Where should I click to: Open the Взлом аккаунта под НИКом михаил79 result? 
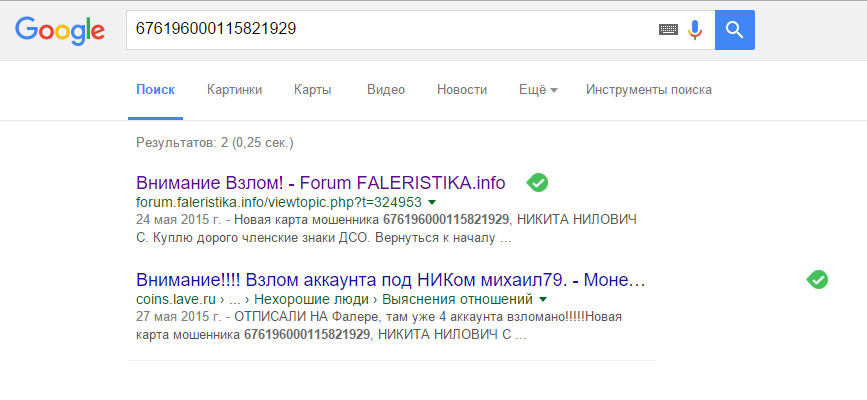(x=390, y=280)
